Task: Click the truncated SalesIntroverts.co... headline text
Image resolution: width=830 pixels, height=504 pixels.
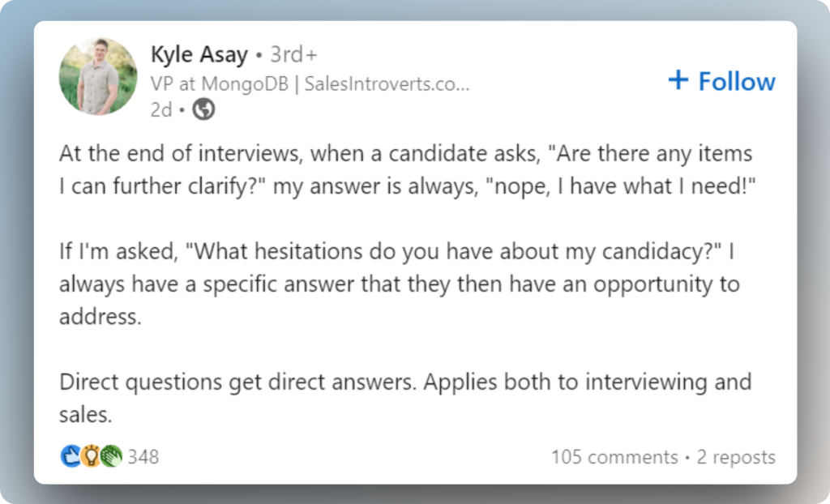Action: [387, 83]
